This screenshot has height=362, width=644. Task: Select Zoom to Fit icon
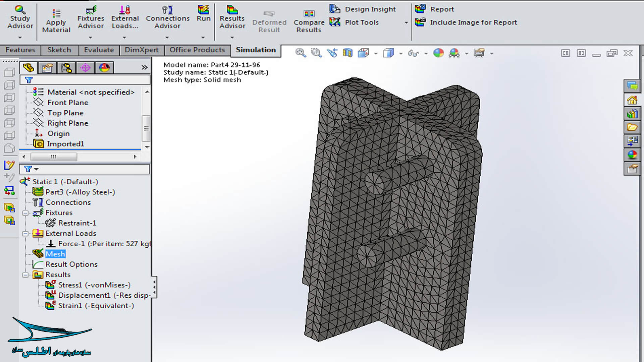coord(300,53)
